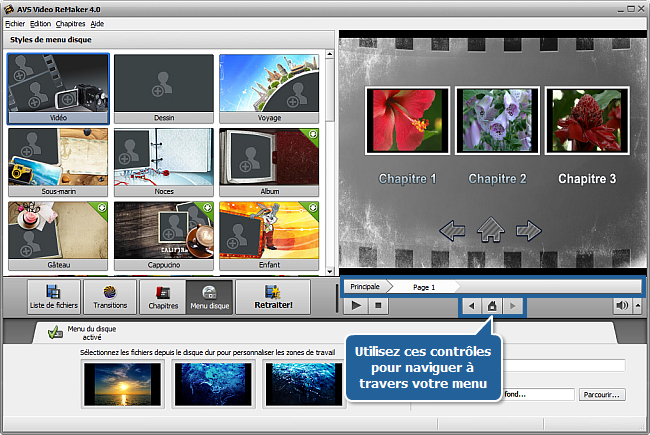650x435 pixels.
Task: Click the home icon in navigation controls
Action: 491,306
